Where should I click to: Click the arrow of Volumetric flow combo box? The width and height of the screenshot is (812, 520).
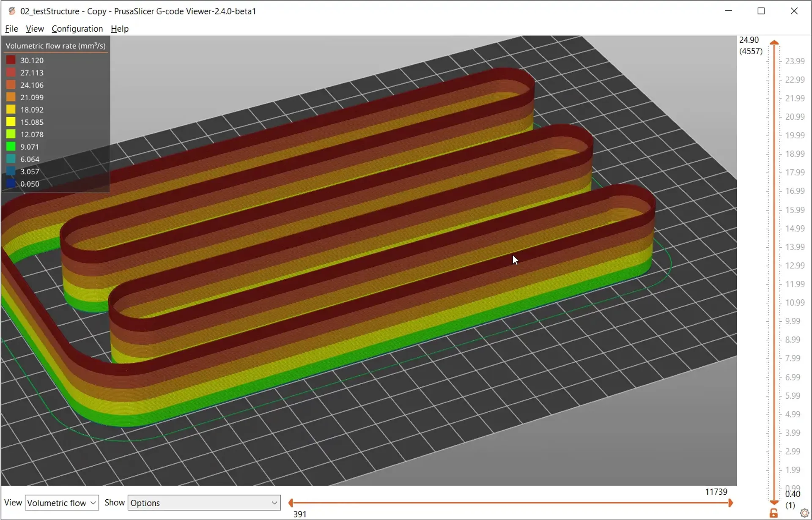(93, 503)
